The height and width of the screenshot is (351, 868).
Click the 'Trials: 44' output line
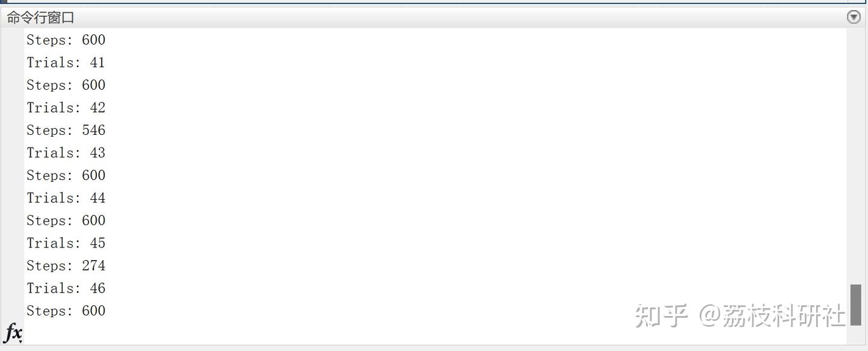66,198
